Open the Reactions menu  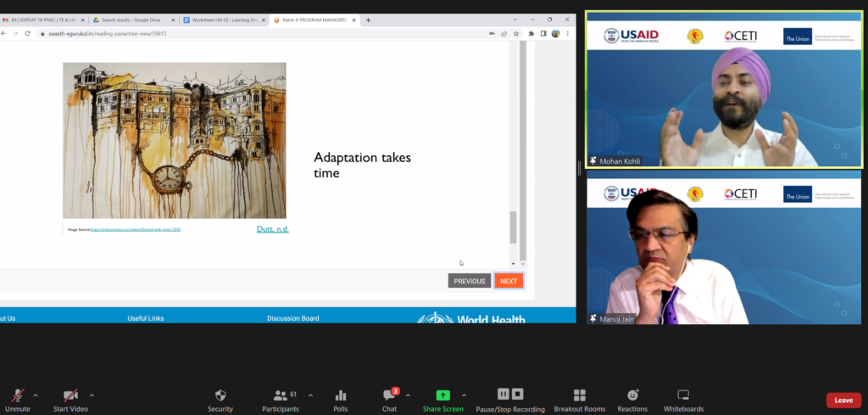[x=632, y=399]
